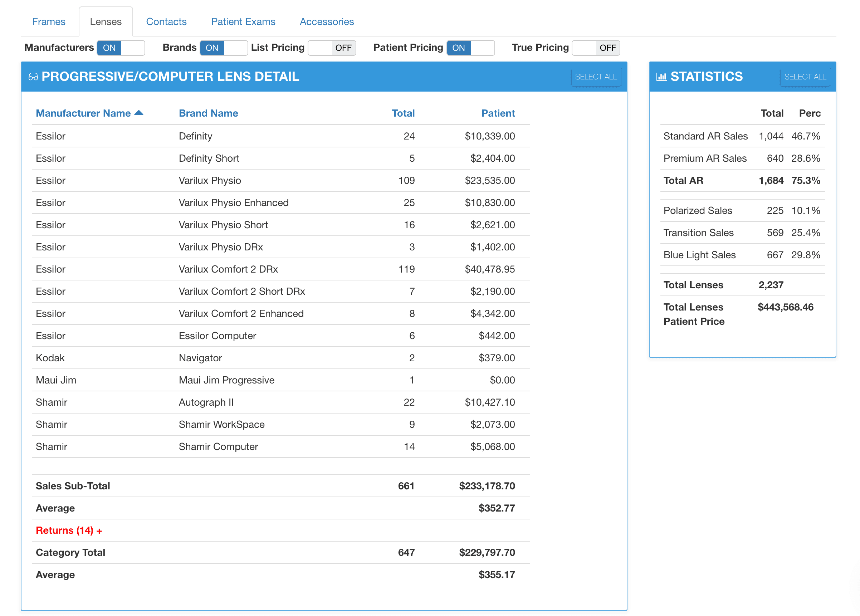860x616 pixels.
Task: Select the $23,535.00 patient price value
Action: tap(489, 180)
